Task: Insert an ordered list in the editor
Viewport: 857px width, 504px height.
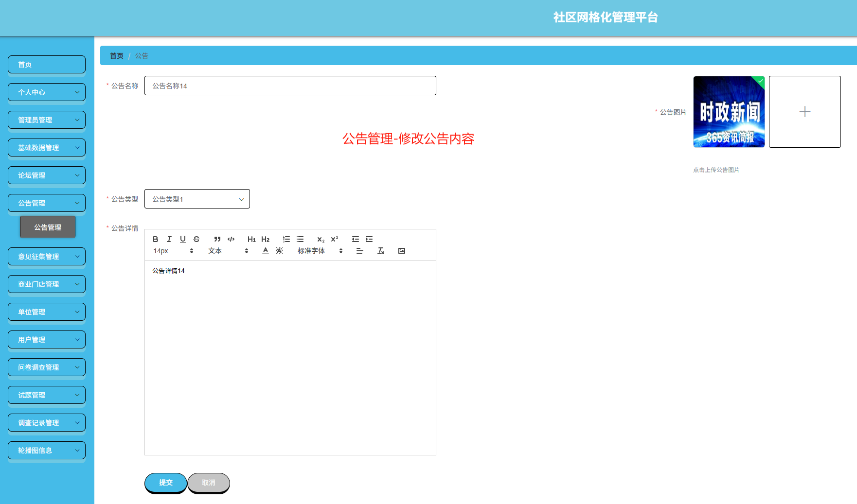Action: coord(286,239)
